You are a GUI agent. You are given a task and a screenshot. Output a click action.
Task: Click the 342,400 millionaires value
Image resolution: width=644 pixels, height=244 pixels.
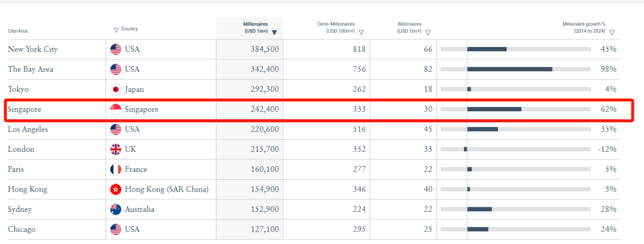click(265, 69)
